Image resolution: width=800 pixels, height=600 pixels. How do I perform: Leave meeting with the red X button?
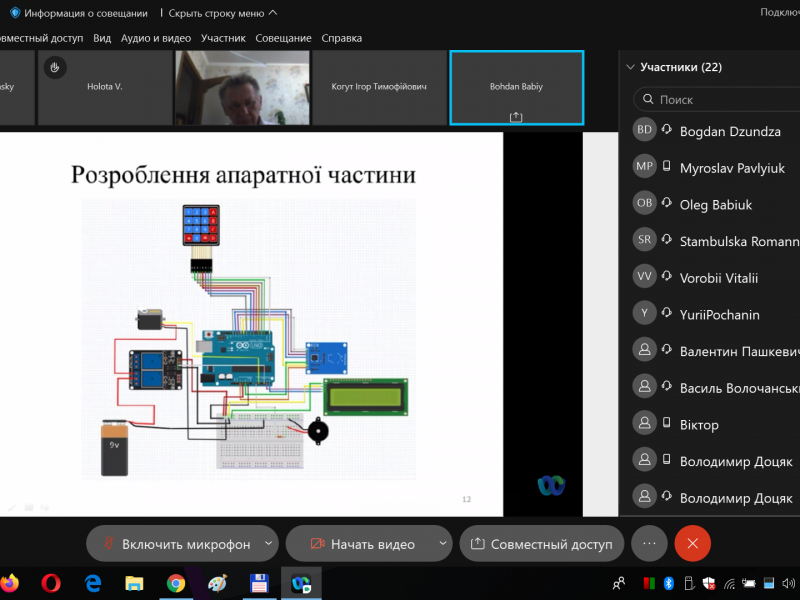point(692,543)
